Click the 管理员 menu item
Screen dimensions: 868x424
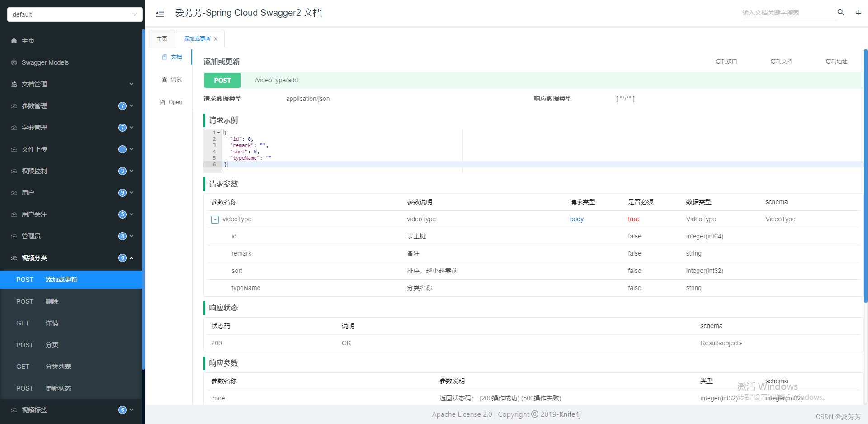(x=71, y=236)
